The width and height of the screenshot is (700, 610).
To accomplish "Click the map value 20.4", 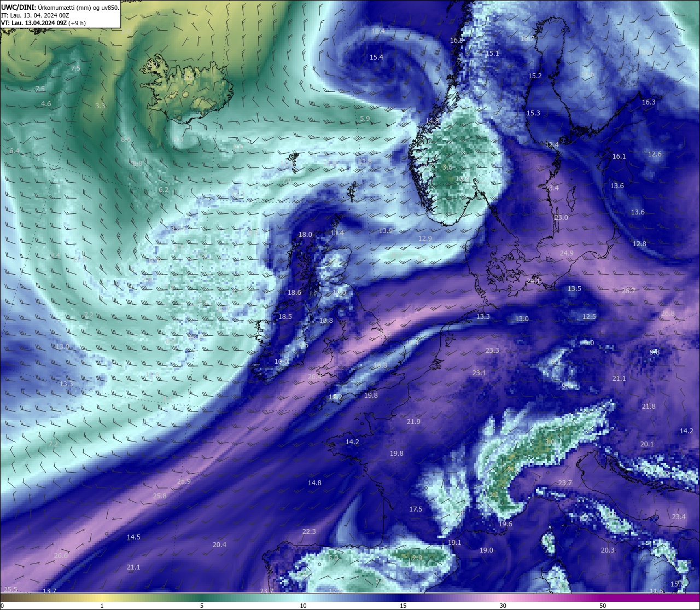I will point(219,545).
